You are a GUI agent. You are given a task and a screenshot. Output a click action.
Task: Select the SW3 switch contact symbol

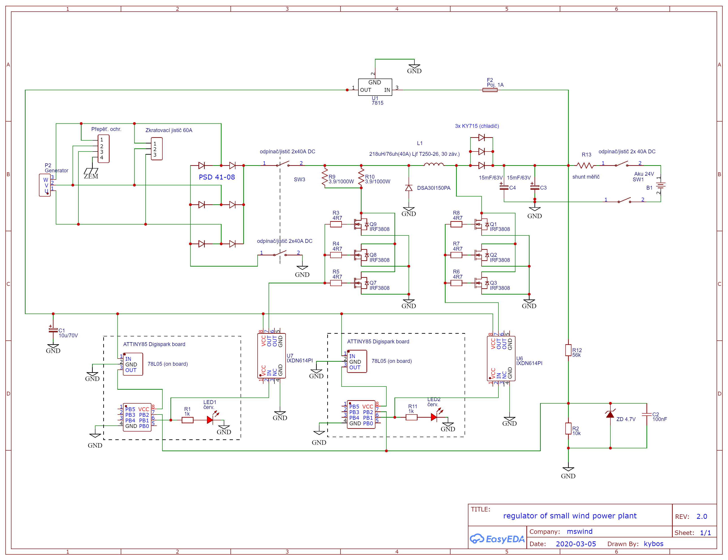283,164
